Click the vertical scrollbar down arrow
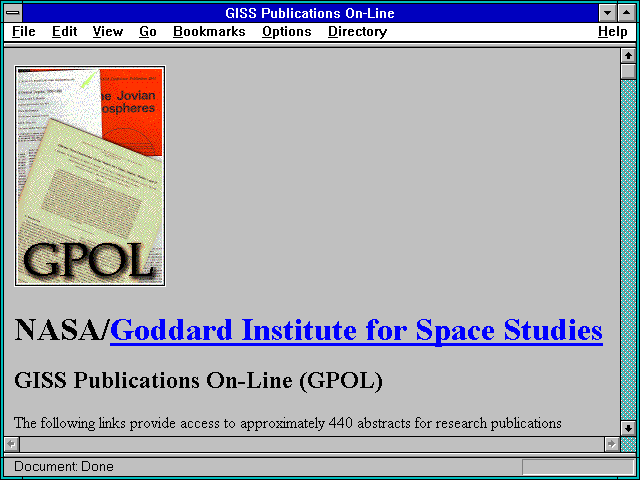Viewport: 640px width, 480px height. pos(628,428)
